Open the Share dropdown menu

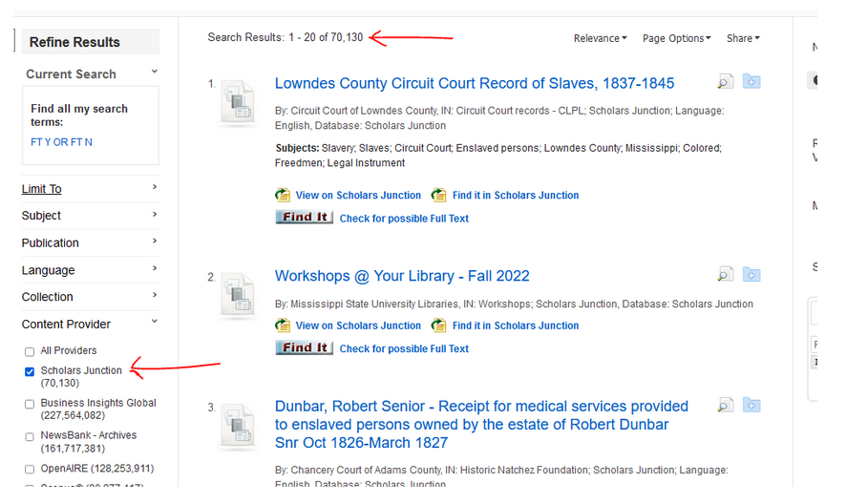[x=743, y=38]
